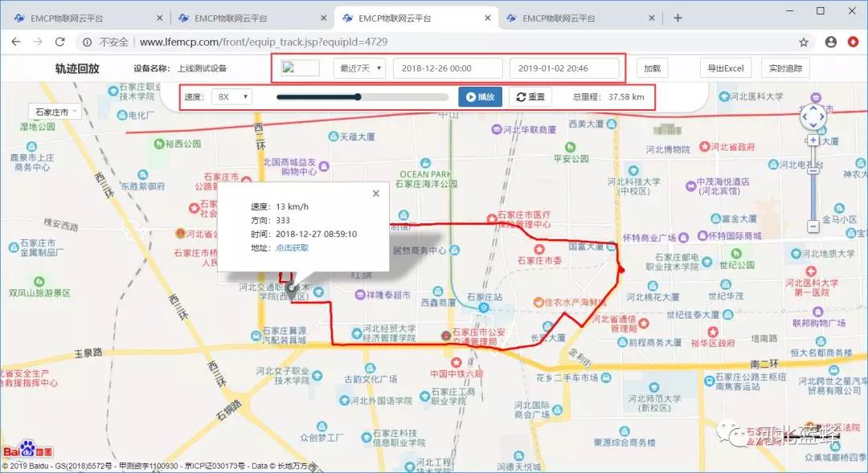Click the playback progress slider handle

[x=358, y=97]
